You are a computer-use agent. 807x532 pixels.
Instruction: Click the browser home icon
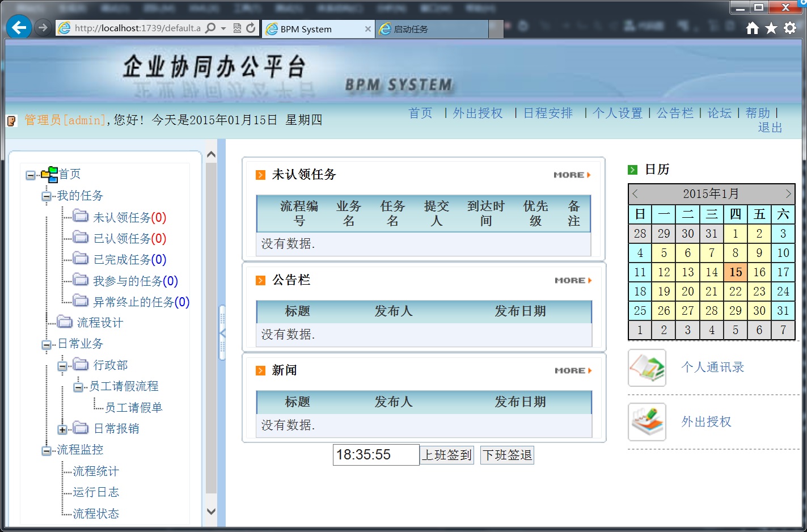tap(752, 28)
